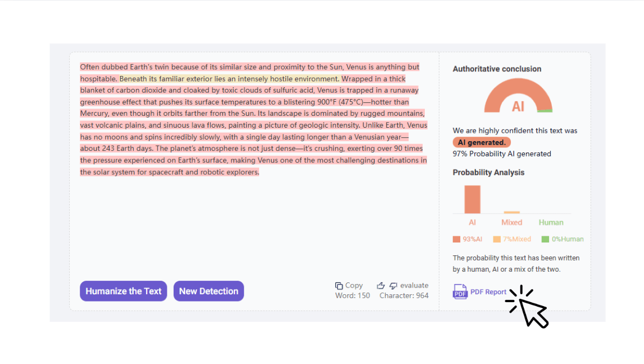Open the PDF Report link
The width and height of the screenshot is (644, 364).
pos(488,292)
